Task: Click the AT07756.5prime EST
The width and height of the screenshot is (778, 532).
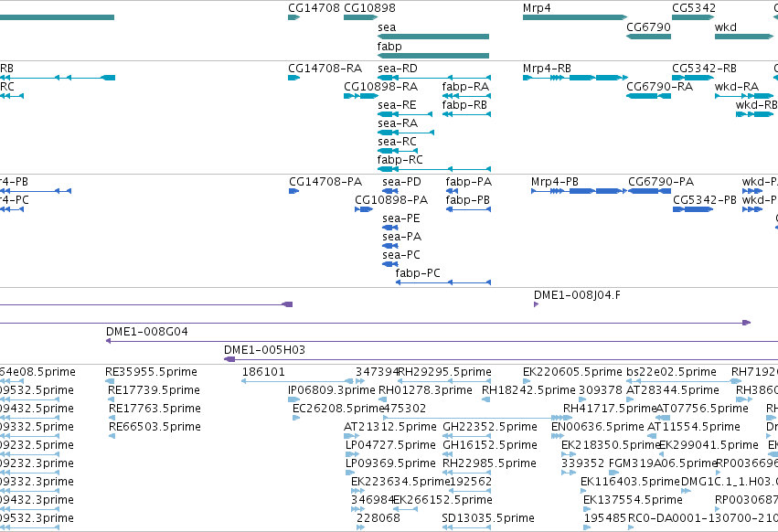Action: [664, 418]
